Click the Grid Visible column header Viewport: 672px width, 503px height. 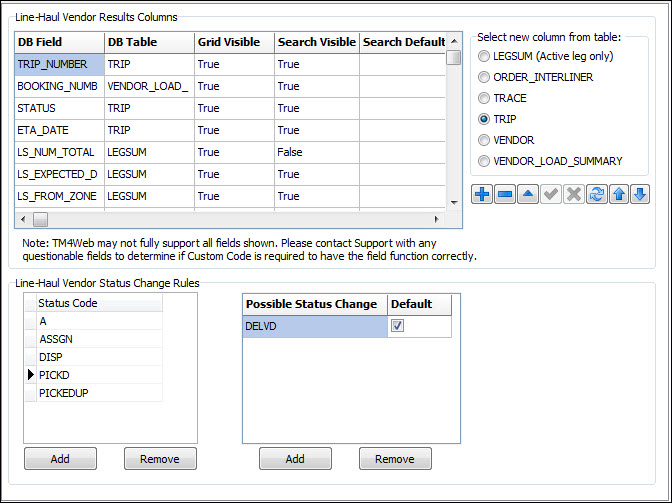[234, 42]
